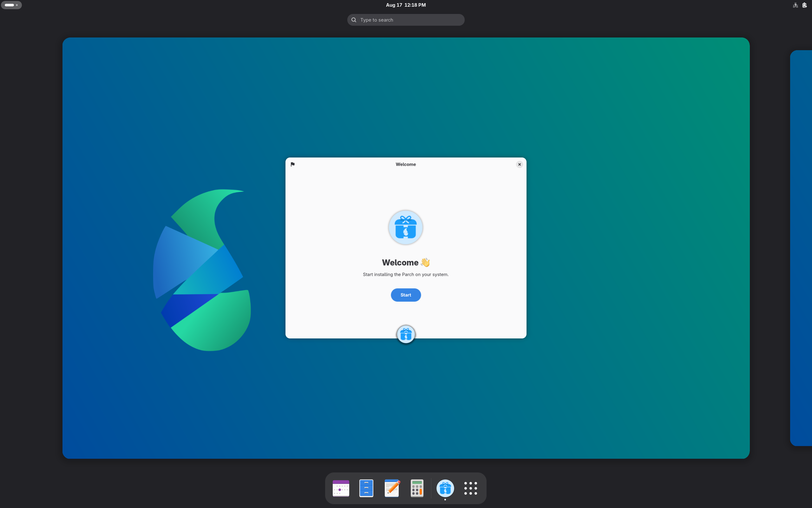Image resolution: width=812 pixels, height=508 pixels.
Task: Open the clock and calendar menu
Action: tap(406, 5)
